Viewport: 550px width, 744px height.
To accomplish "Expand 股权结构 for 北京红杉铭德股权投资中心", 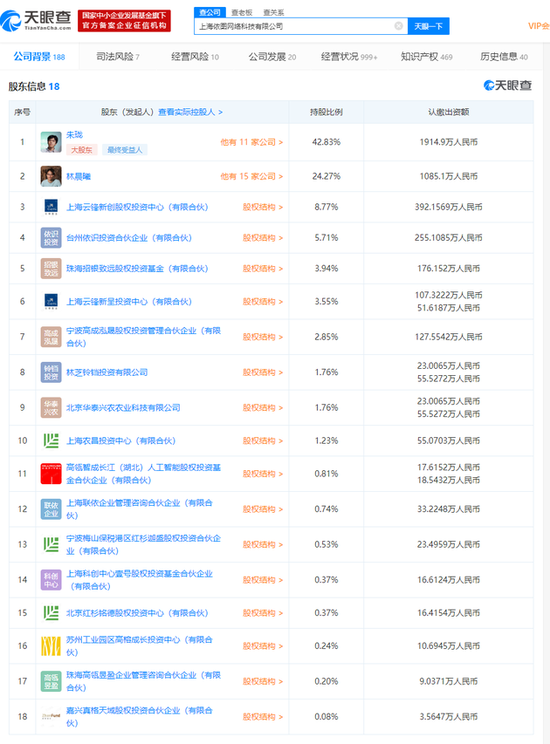I will (263, 613).
